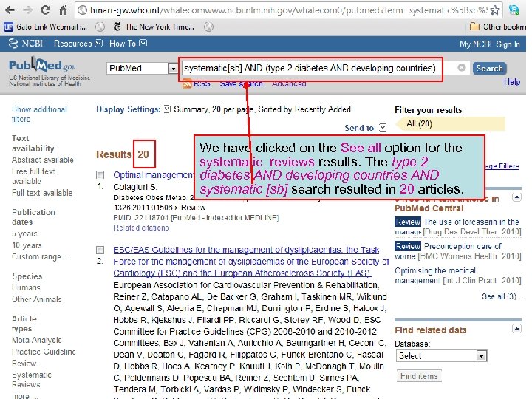Click Sign In in the NCBI header
This screenshot has width=532, height=399.
coord(508,44)
